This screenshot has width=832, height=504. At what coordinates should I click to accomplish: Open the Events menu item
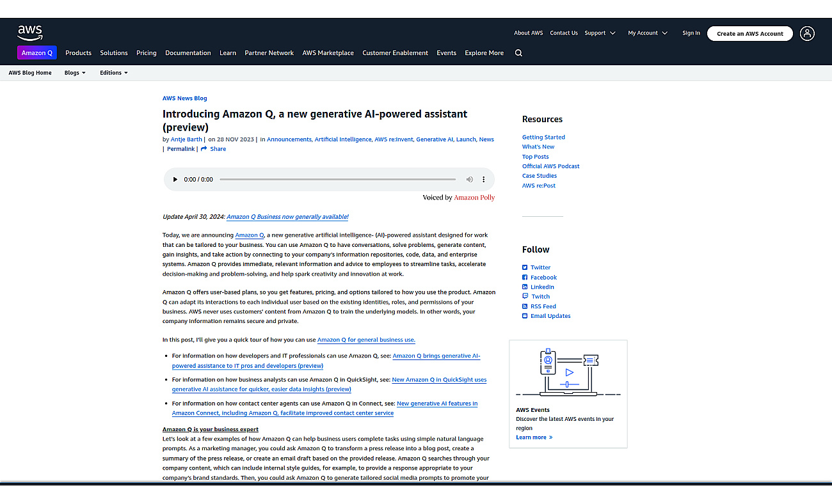pos(447,53)
